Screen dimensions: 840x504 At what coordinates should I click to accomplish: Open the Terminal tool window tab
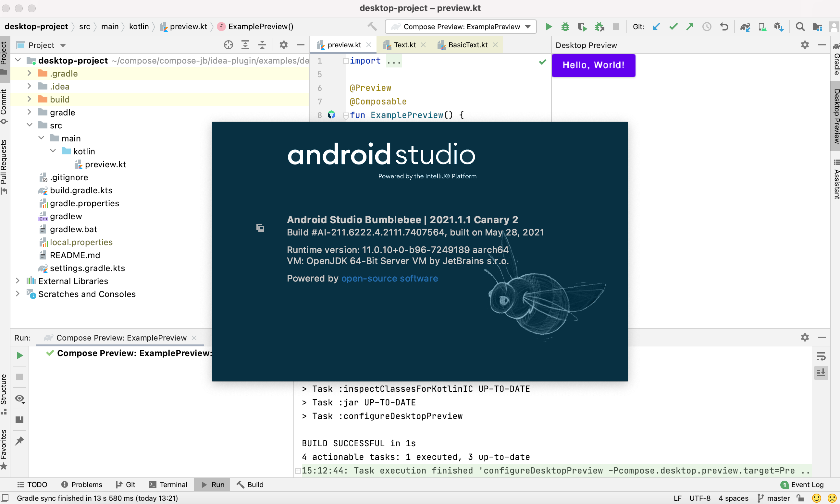(x=169, y=485)
